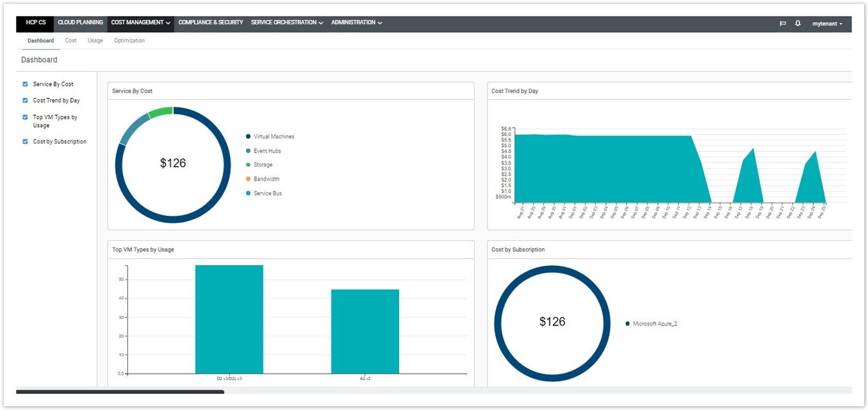868x410 pixels.
Task: Open the notifications bell icon
Action: pos(798,23)
